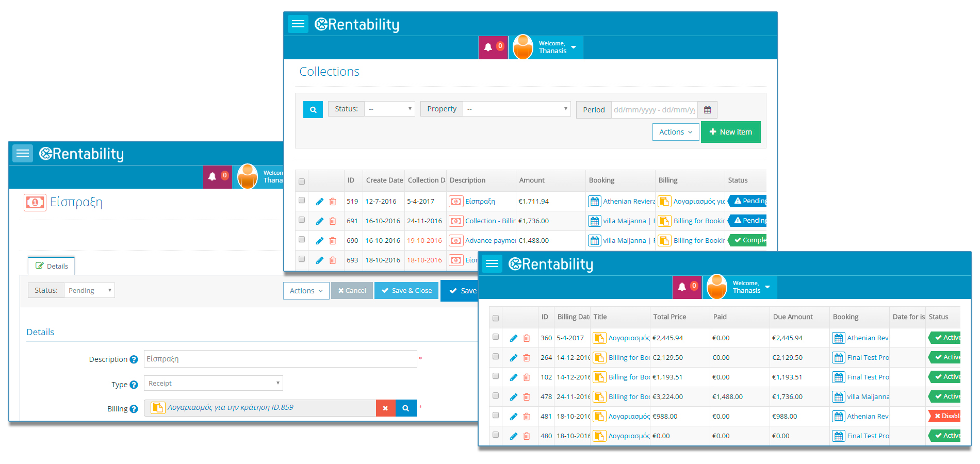980x464 pixels.
Task: Click Cancel in the Είσπραξη form
Action: (352, 291)
